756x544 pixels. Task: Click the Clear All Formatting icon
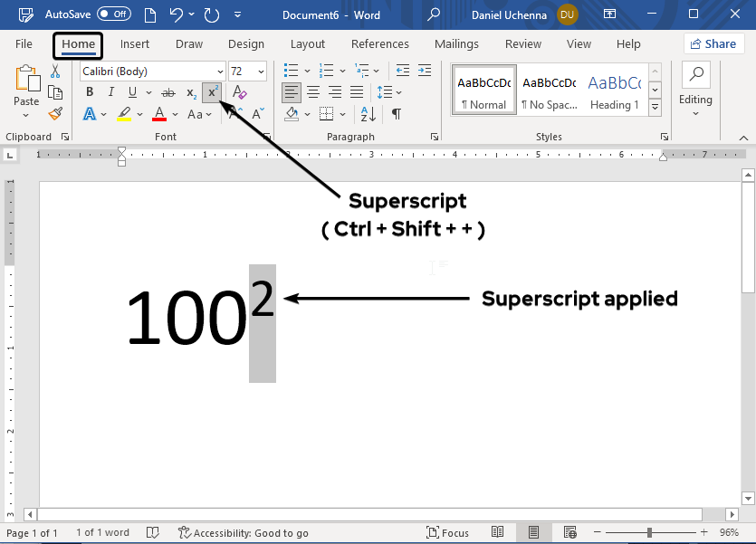coord(239,92)
